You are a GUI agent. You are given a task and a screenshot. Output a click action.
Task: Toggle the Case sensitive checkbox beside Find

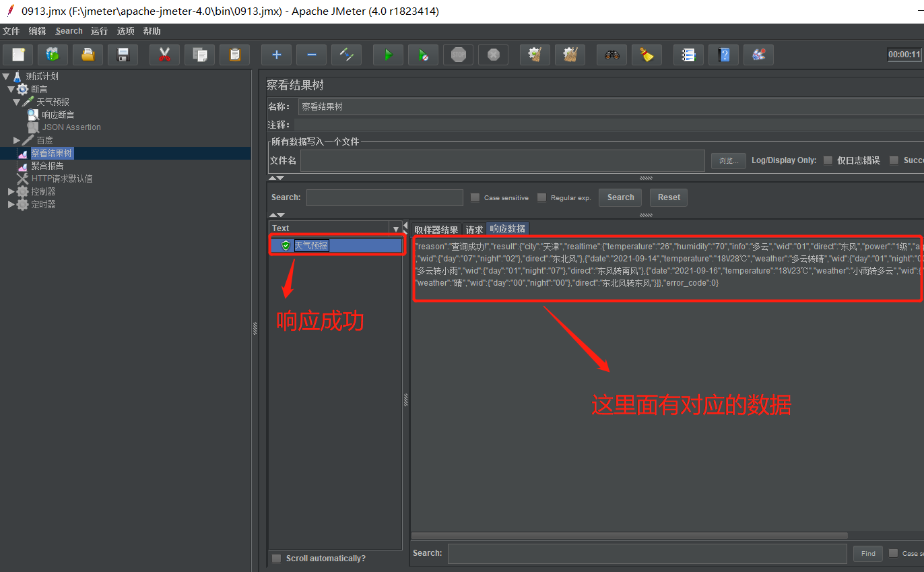point(893,553)
